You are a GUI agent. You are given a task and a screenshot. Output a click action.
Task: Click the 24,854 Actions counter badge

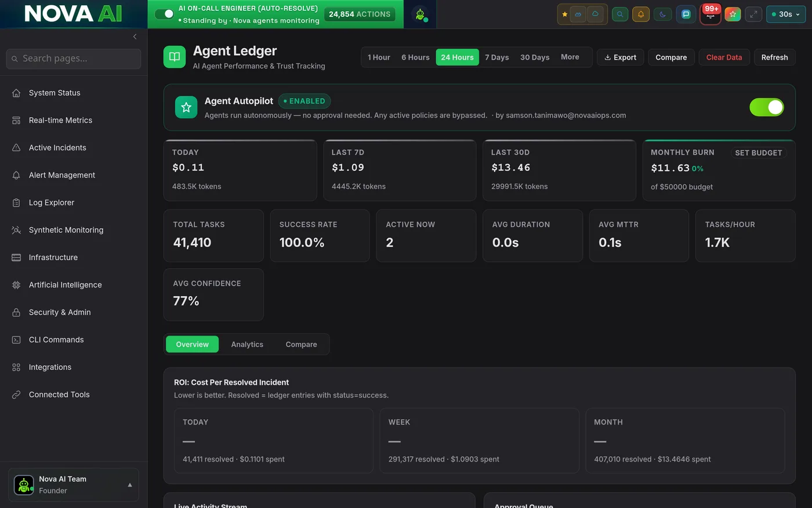[360, 15]
